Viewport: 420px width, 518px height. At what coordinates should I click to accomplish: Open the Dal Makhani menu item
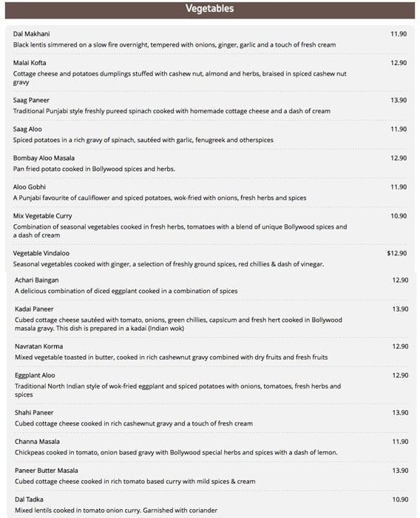pos(31,34)
